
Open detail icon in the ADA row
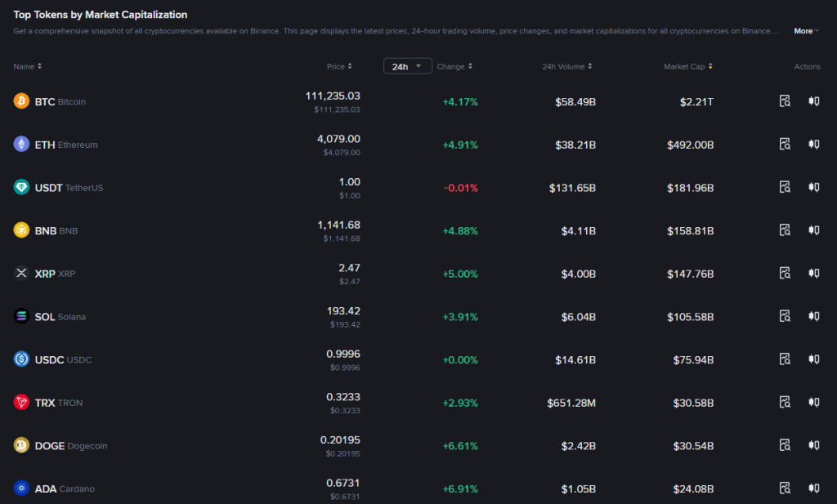785,488
